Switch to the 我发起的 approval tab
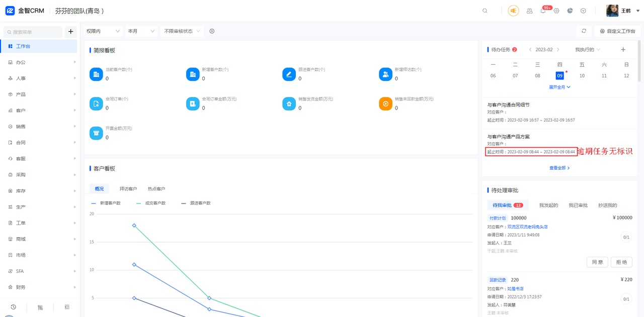 pyautogui.click(x=548, y=205)
